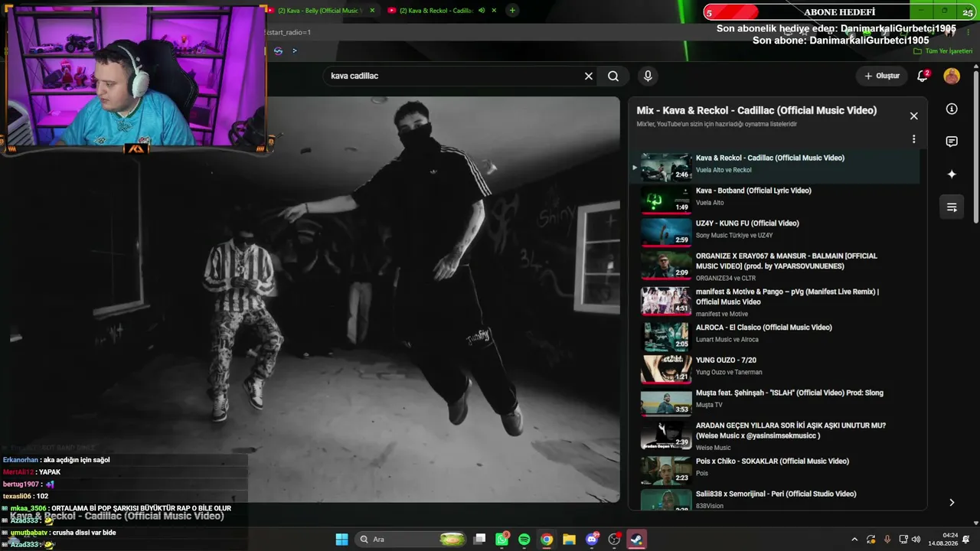Close the Mix playlist panel
The image size is (980, 551).
[913, 116]
